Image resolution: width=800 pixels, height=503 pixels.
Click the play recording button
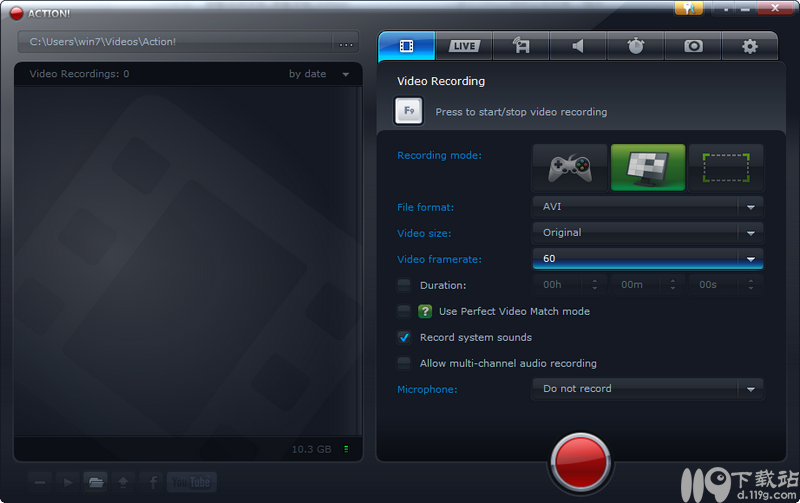point(67,482)
